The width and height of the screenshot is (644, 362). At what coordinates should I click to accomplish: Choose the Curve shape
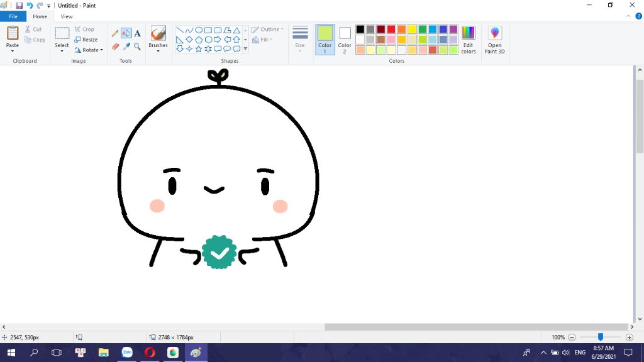pos(189,30)
